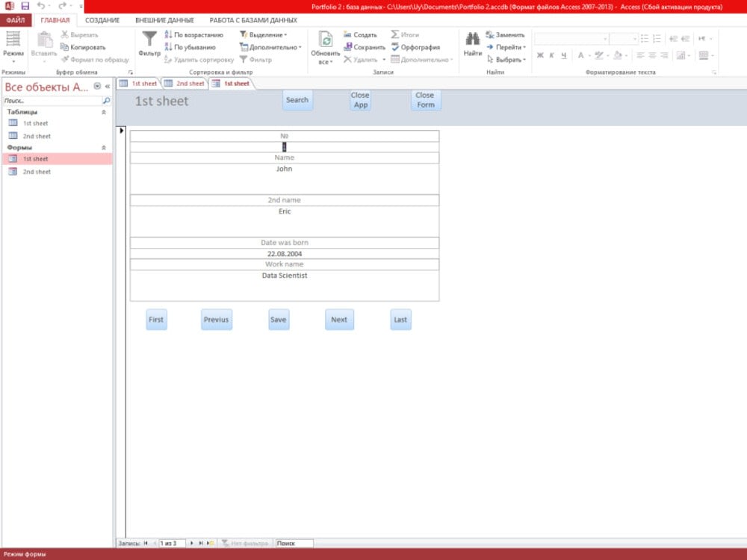747x560 pixels.
Task: Click the First record button on form
Action: coord(156,320)
